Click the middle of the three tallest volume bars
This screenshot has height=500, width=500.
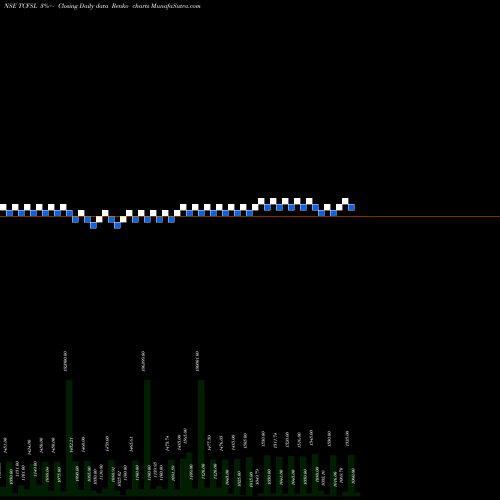(147, 437)
